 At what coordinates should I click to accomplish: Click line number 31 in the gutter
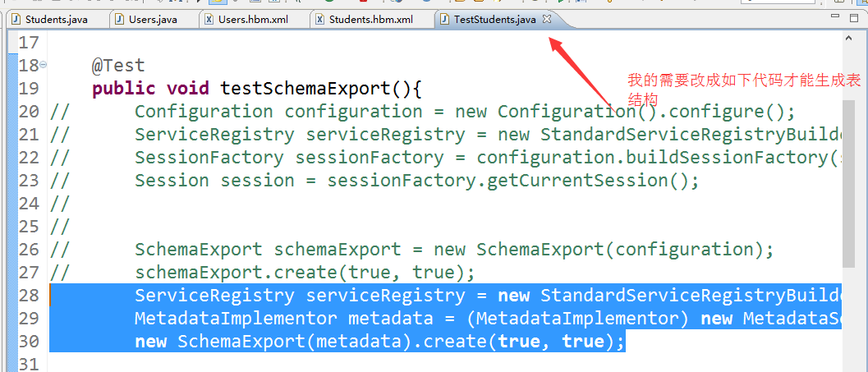(x=29, y=365)
